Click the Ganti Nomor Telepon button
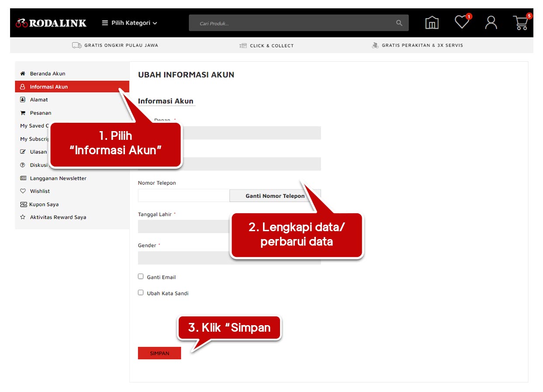 click(x=275, y=196)
